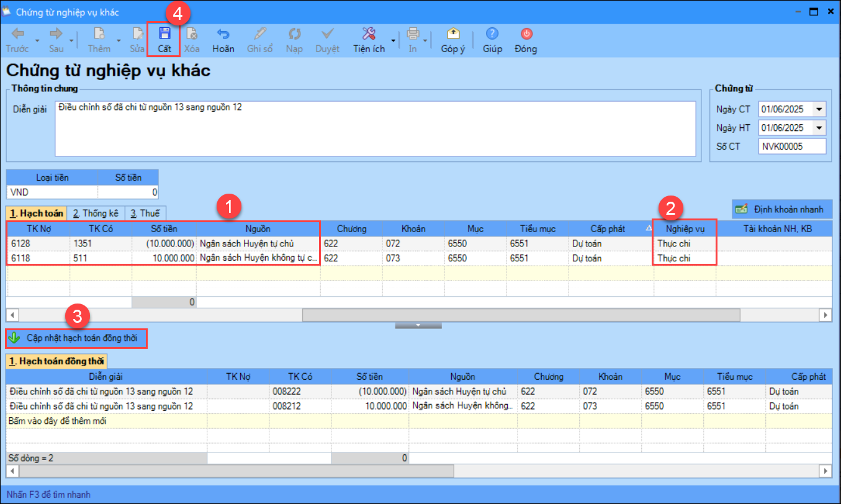
Task: Click the Định khoản nhanh button
Action: click(782, 209)
